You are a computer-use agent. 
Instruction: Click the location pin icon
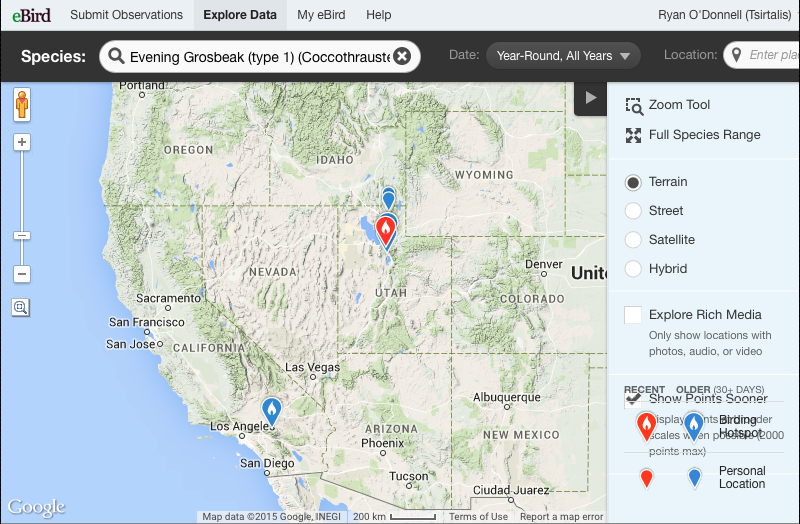[x=736, y=55]
